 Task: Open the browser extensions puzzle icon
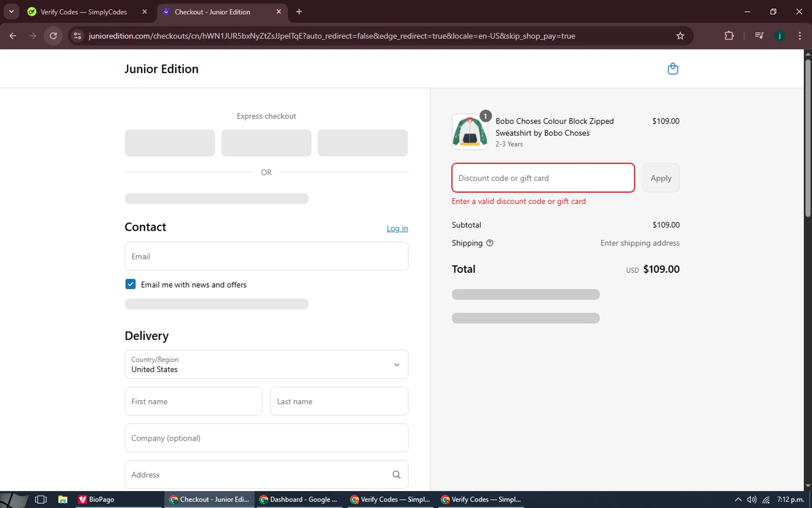point(729,36)
